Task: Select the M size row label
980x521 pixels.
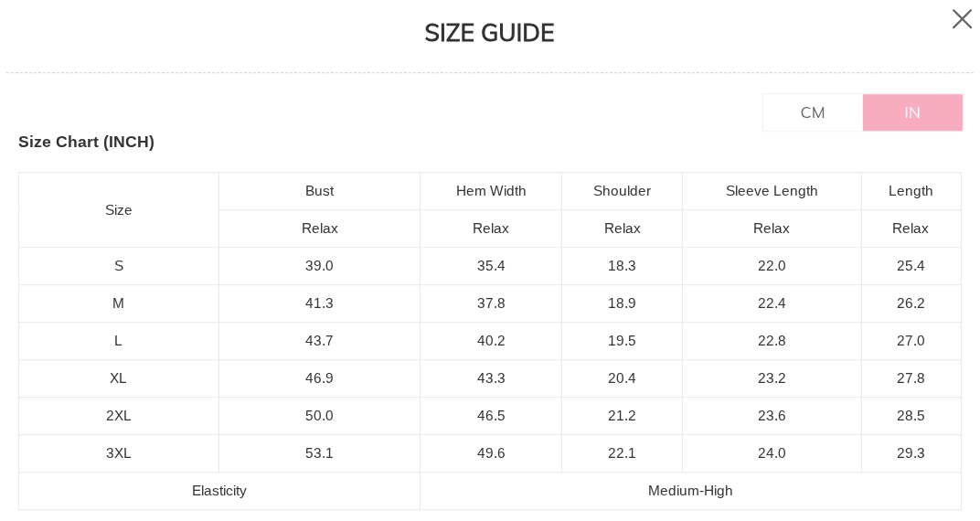Action: 119,303
